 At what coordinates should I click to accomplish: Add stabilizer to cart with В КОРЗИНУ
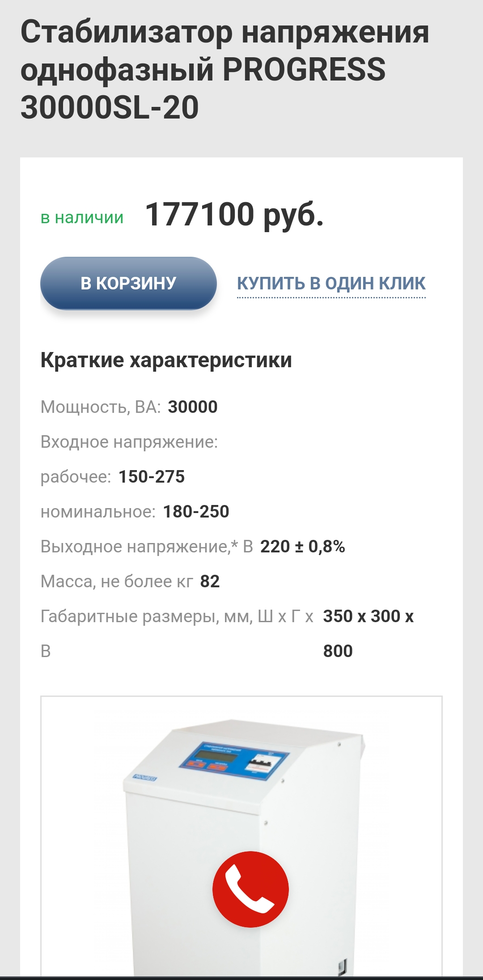[128, 283]
